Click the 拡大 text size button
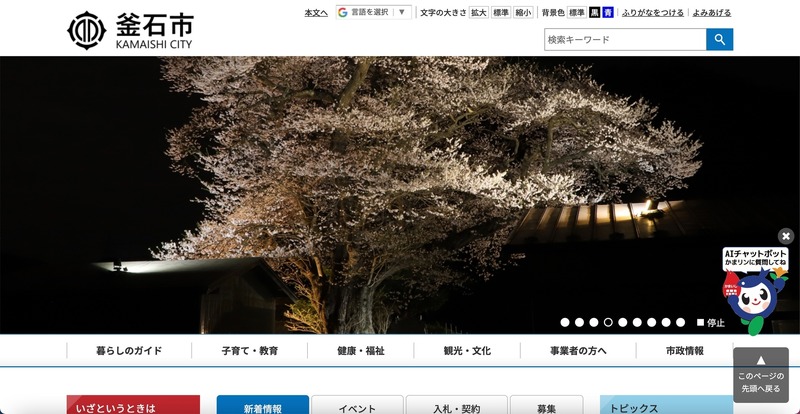 click(479, 13)
